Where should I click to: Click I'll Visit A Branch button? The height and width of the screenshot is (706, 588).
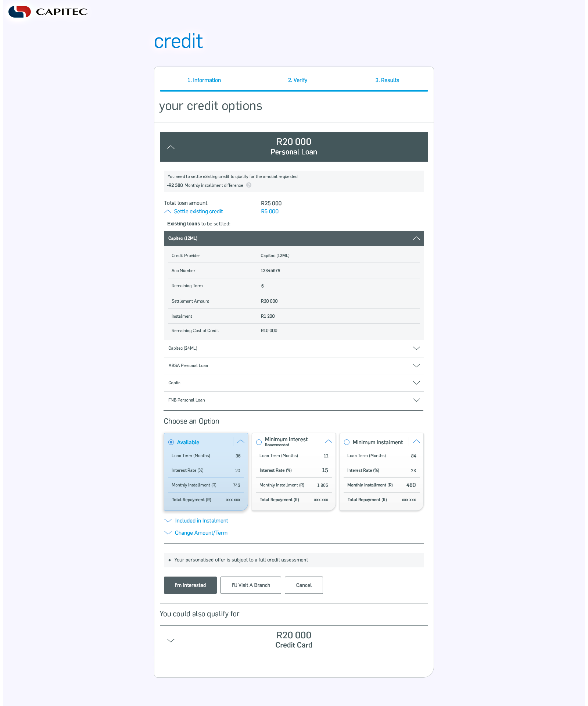click(251, 585)
